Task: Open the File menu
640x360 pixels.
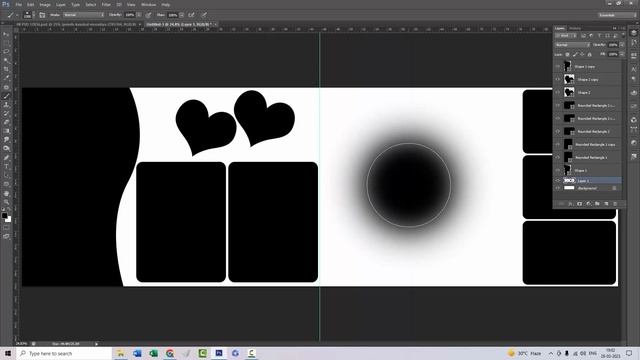Action: coord(18,4)
